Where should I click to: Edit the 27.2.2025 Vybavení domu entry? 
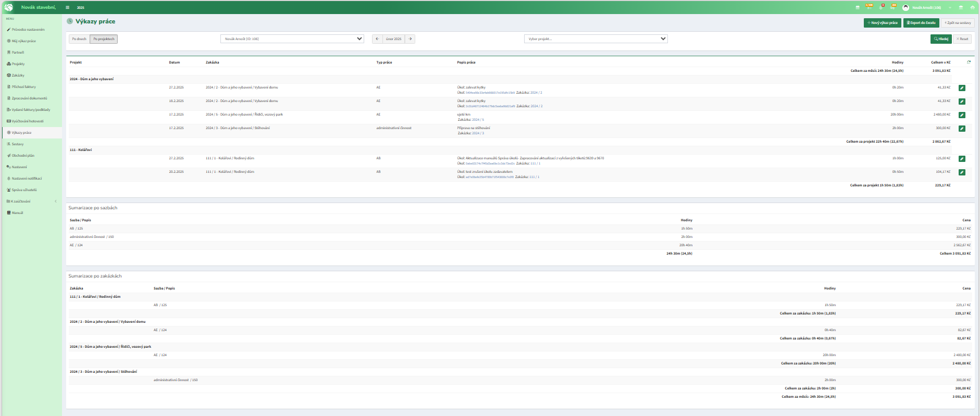click(962, 88)
